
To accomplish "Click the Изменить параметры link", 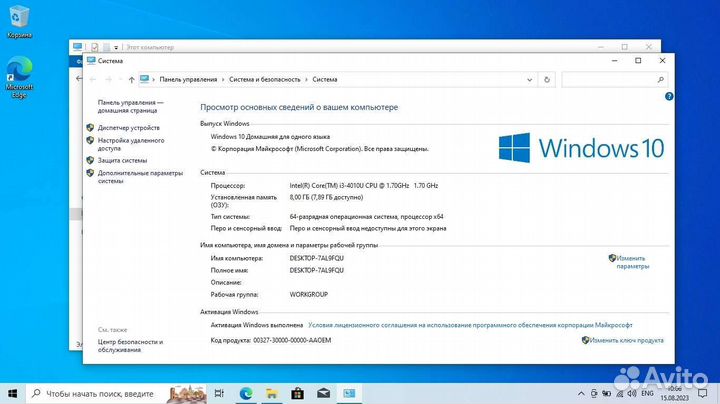I will coord(632,262).
